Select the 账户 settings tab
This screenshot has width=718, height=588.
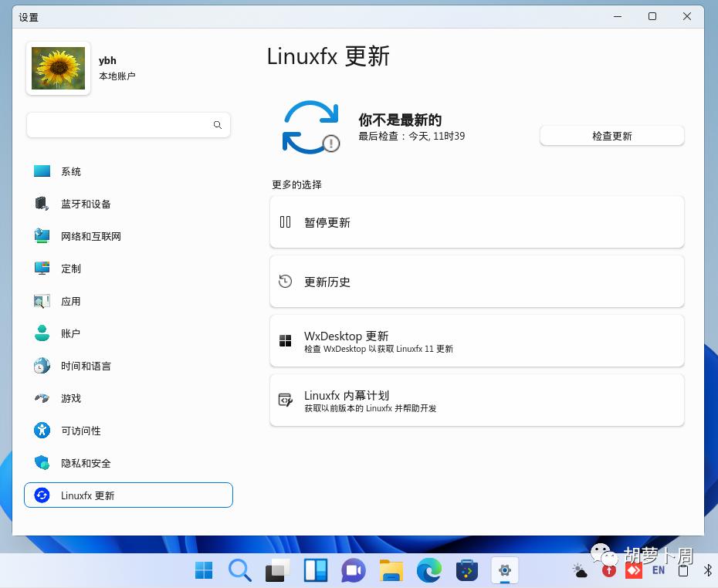70,333
